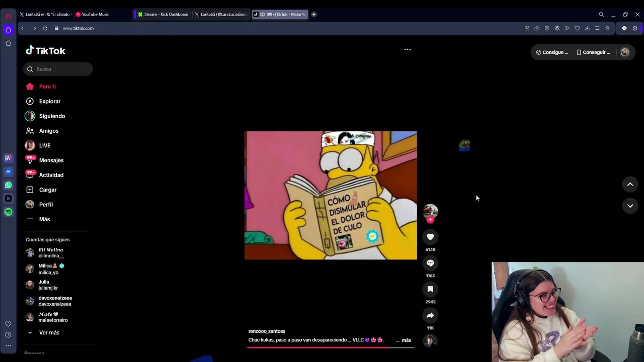
Task: Like the video with heart icon
Action: tap(430, 237)
